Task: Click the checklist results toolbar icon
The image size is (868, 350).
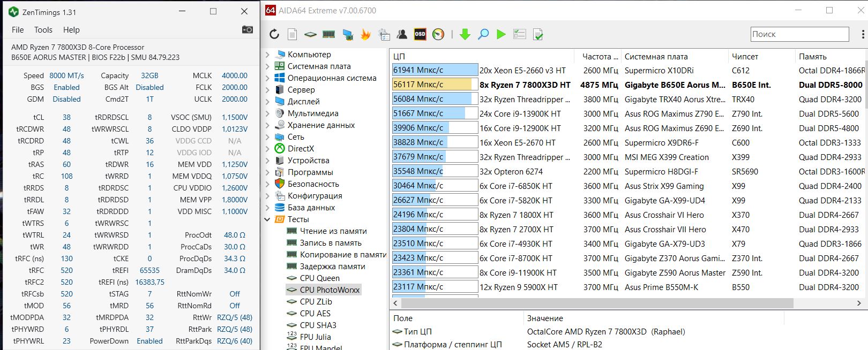Action: pos(520,34)
